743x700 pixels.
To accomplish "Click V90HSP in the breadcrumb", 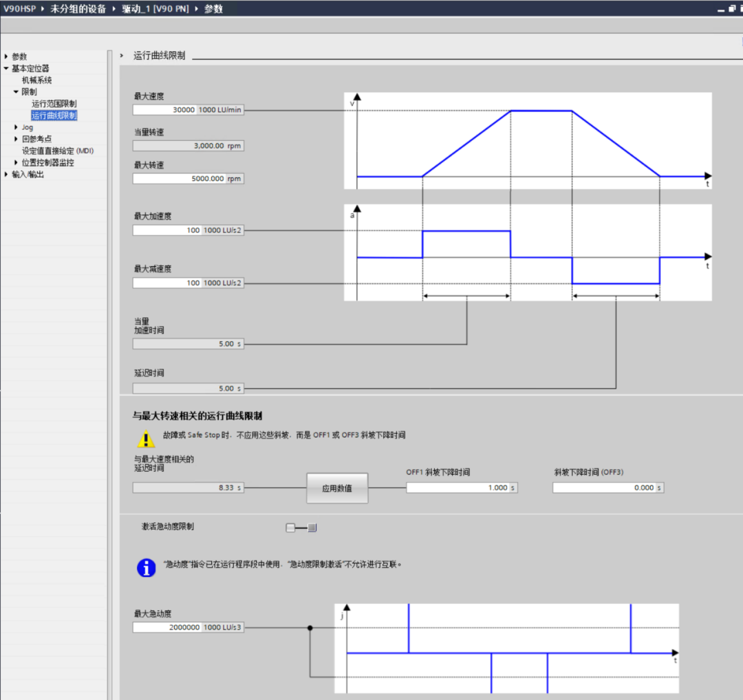I will coord(19,8).
